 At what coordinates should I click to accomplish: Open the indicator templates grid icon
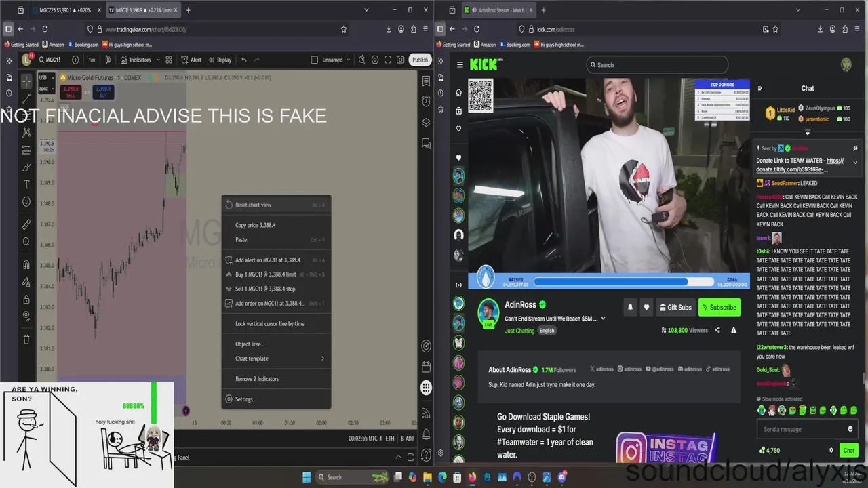coord(169,60)
